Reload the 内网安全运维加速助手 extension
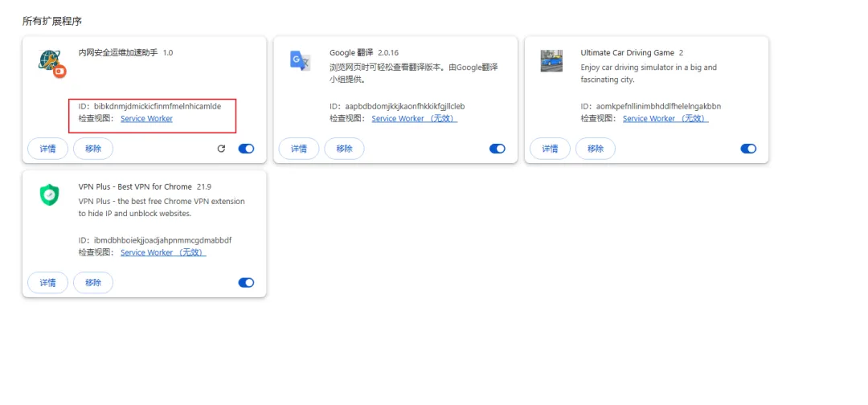 point(222,149)
